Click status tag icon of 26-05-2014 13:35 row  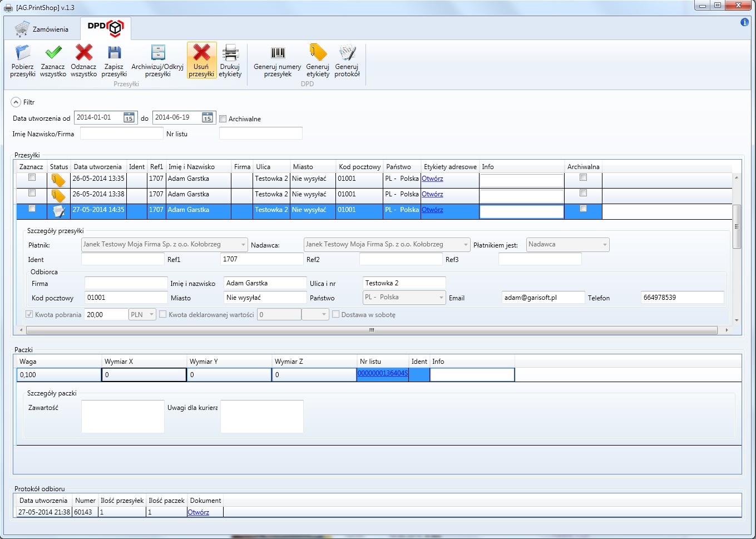tap(58, 180)
